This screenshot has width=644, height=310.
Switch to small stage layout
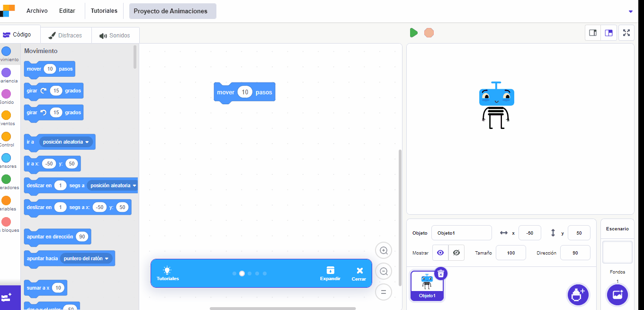click(593, 33)
